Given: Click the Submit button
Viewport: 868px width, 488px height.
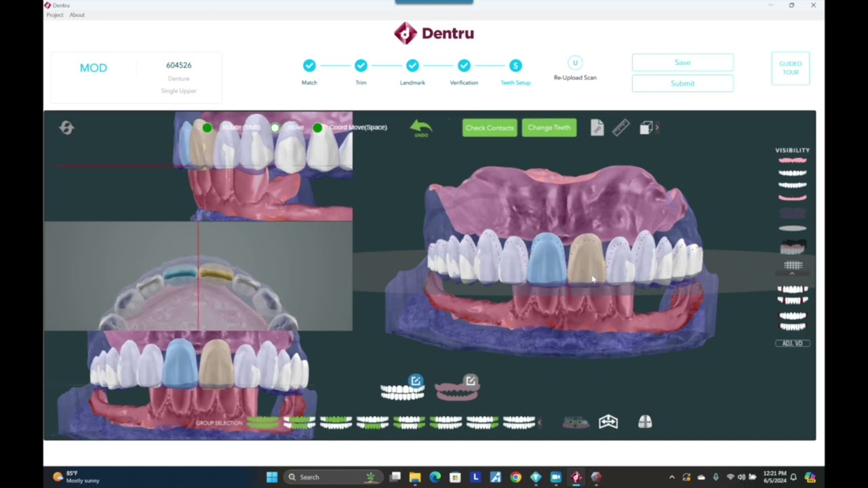Looking at the screenshot, I should point(682,83).
